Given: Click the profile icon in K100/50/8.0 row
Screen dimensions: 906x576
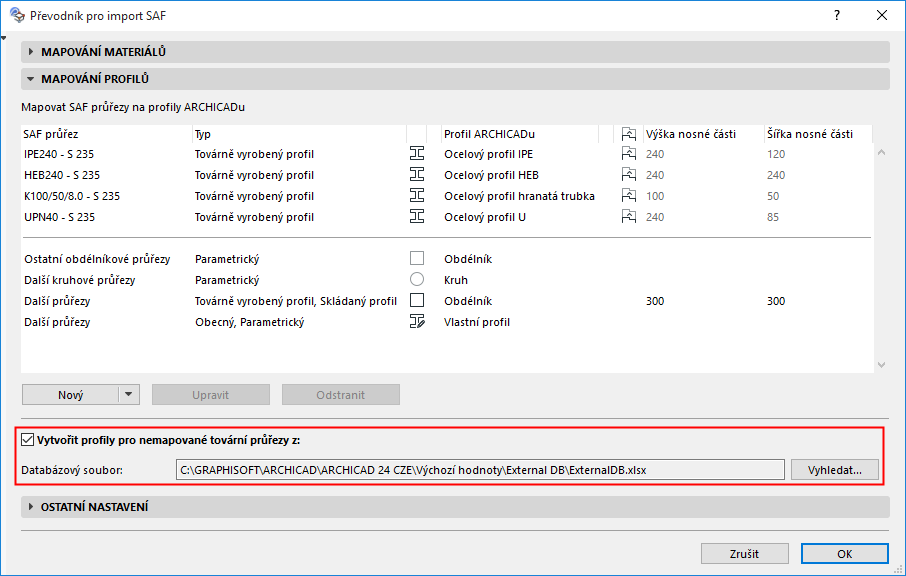Looking at the screenshot, I should click(417, 195).
